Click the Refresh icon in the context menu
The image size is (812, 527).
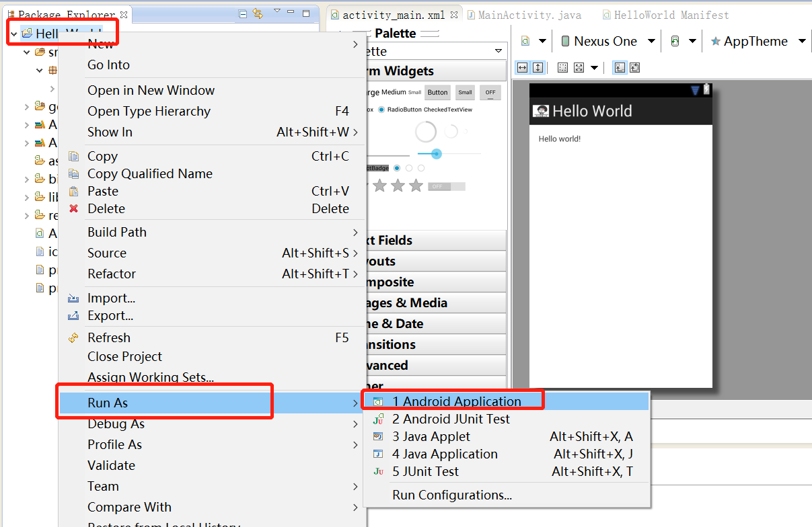click(x=73, y=337)
